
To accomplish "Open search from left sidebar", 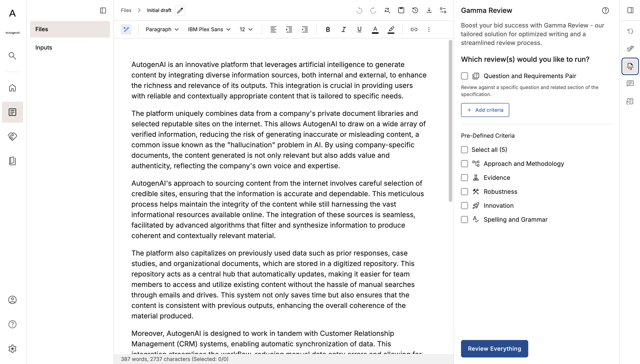I will pyautogui.click(x=12, y=55).
